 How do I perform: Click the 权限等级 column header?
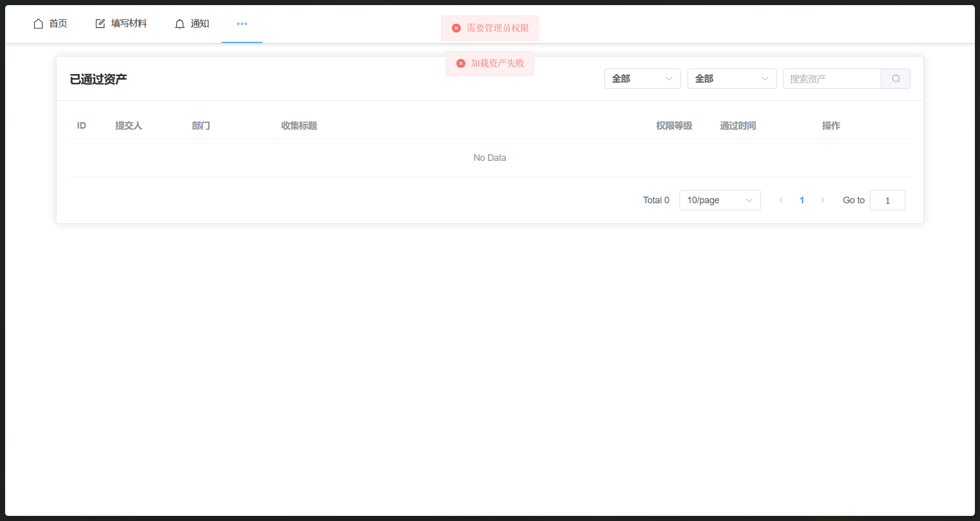(674, 126)
